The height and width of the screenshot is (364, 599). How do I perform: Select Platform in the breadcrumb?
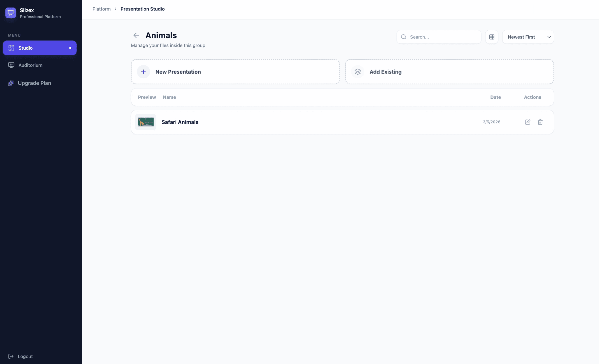[101, 9]
